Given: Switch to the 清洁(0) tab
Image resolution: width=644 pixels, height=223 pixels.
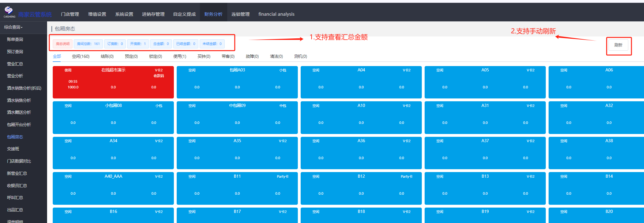Looking at the screenshot, I should (276, 56).
